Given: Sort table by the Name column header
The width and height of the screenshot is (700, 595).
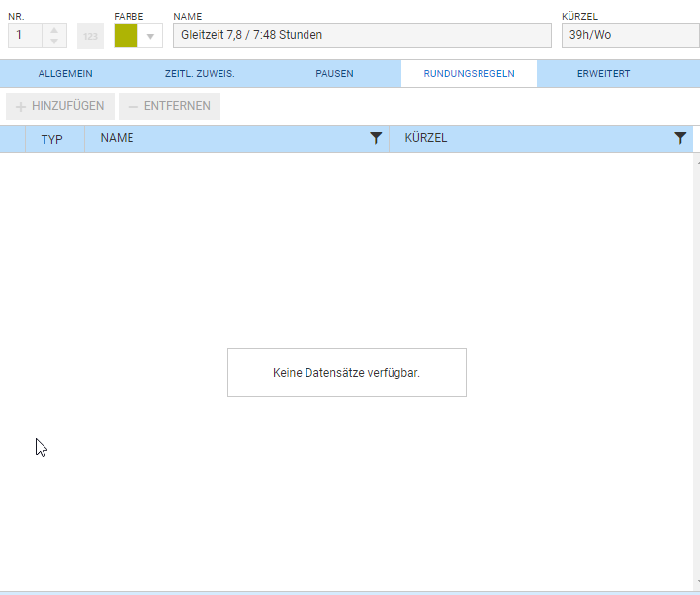Looking at the screenshot, I should tap(118, 138).
